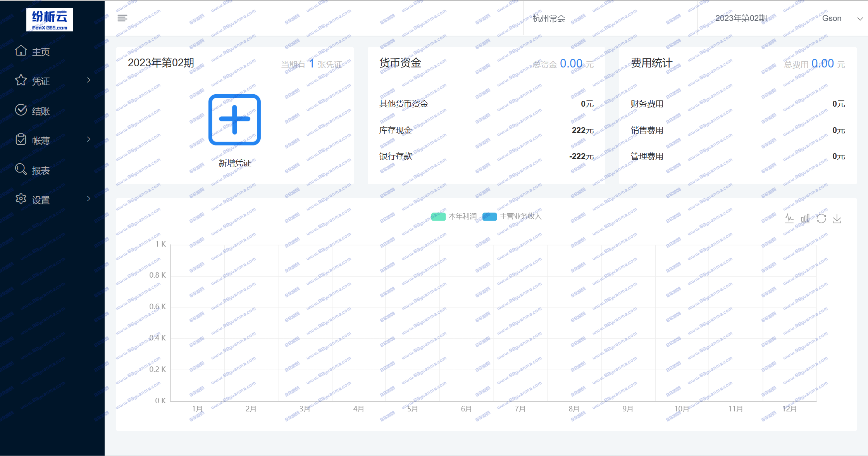Restore the chart with refresh icon
The width and height of the screenshot is (868, 456).
click(821, 219)
